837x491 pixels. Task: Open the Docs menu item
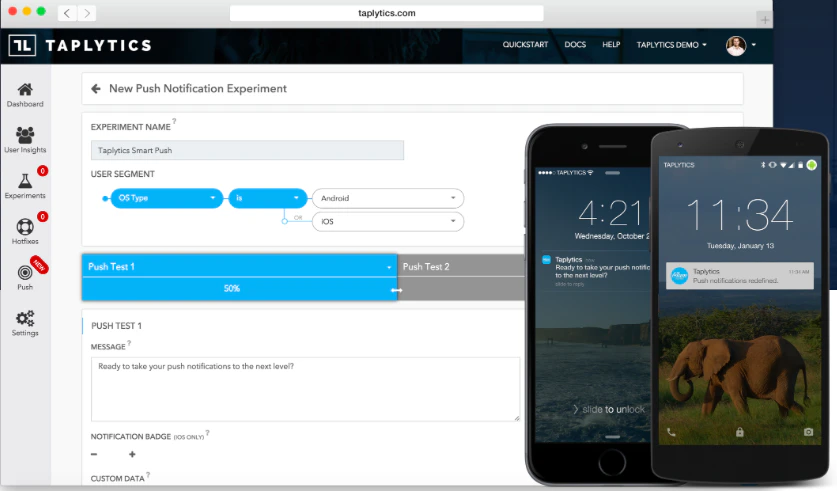coord(575,45)
